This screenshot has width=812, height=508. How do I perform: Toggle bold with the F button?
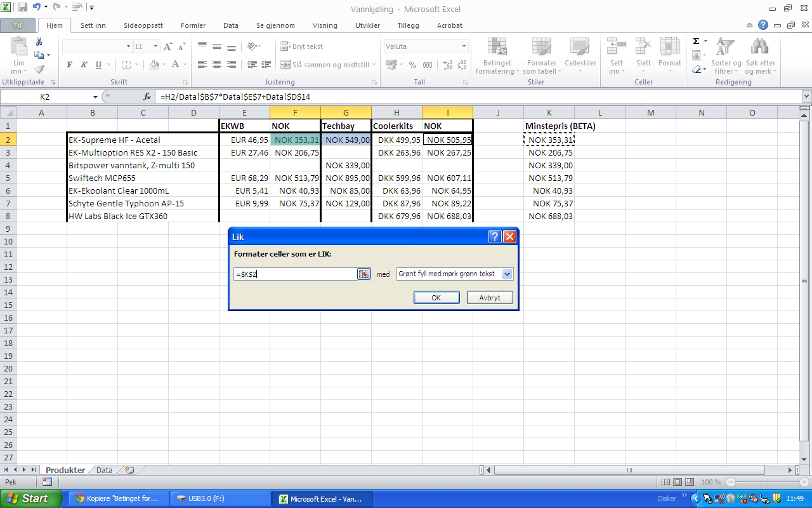(70, 65)
